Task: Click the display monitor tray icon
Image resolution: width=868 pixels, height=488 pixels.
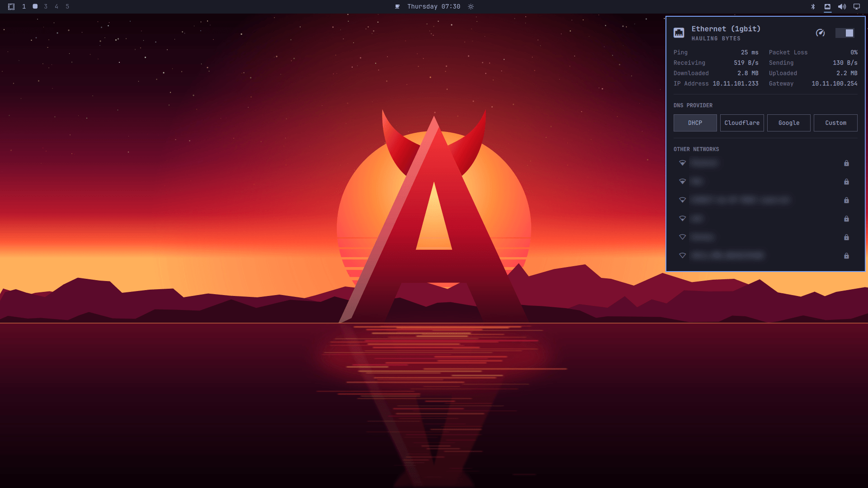Action: (856, 7)
